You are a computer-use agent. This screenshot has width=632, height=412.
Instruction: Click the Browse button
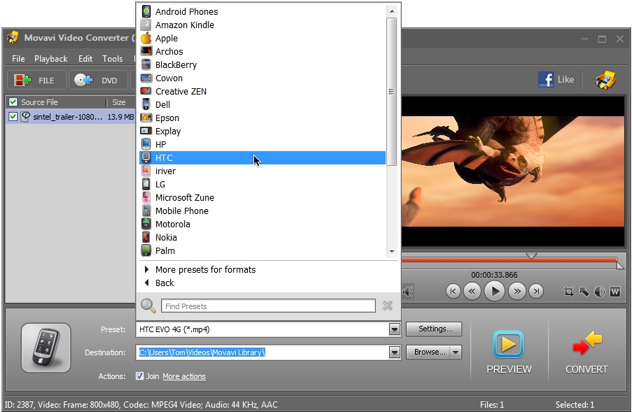pos(428,352)
